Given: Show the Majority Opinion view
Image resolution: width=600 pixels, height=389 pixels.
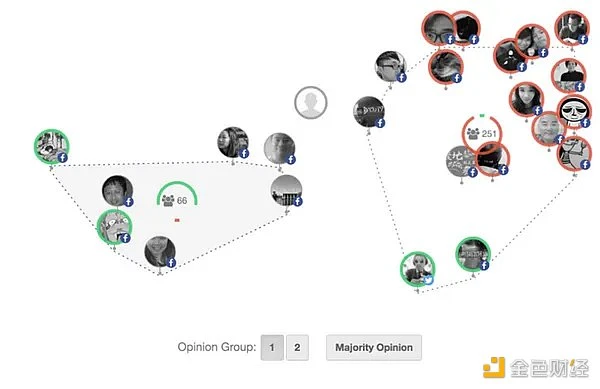Looking at the screenshot, I should click(x=374, y=347).
